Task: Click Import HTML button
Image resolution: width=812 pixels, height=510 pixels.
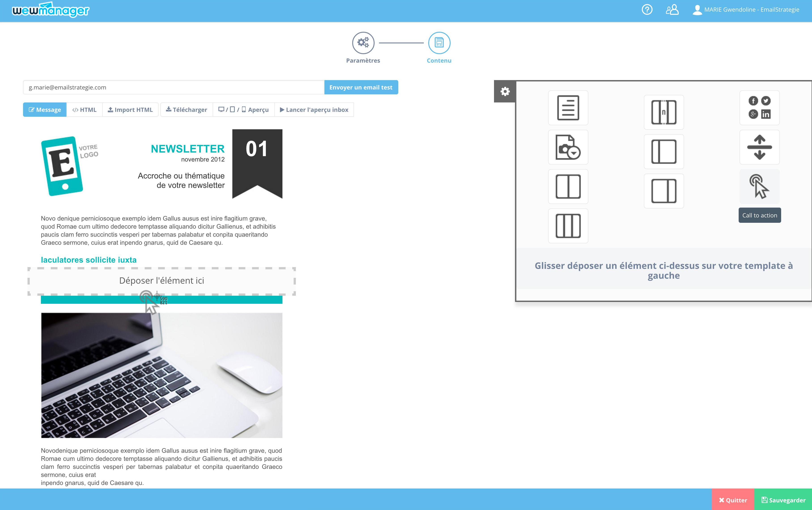Action: pyautogui.click(x=129, y=109)
